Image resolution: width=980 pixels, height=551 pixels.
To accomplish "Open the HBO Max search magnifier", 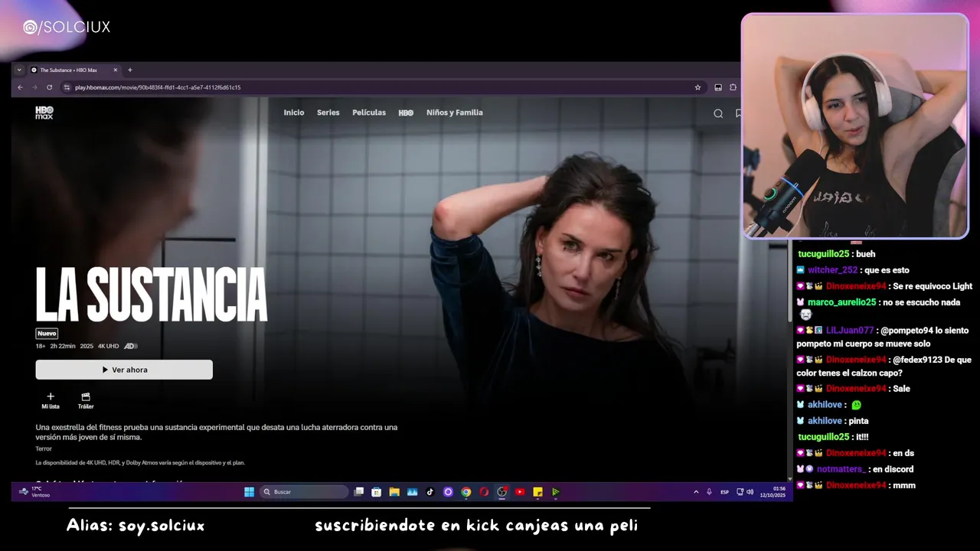I will point(718,113).
